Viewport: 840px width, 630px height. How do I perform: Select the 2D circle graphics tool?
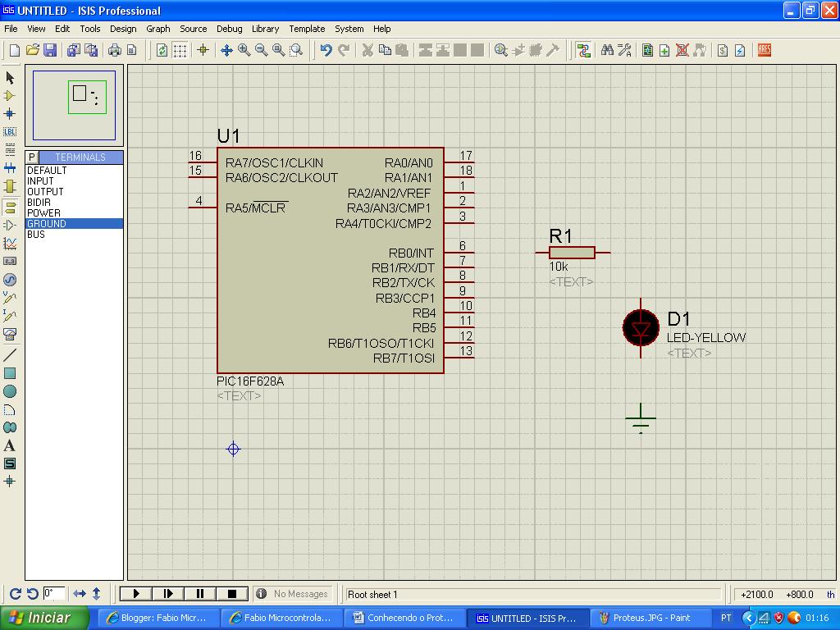click(10, 391)
